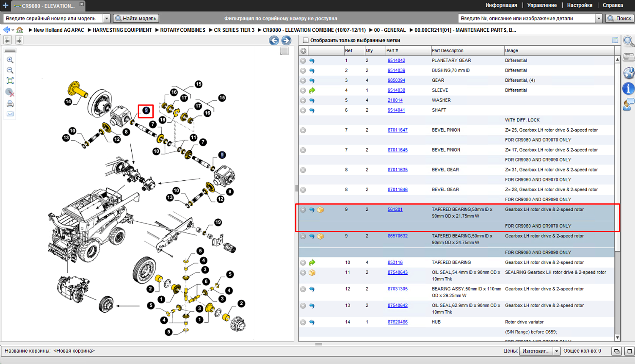The height and width of the screenshot is (364, 635).
Task: Close the CR9080 - ELEVATION tab
Action: click(x=82, y=4)
